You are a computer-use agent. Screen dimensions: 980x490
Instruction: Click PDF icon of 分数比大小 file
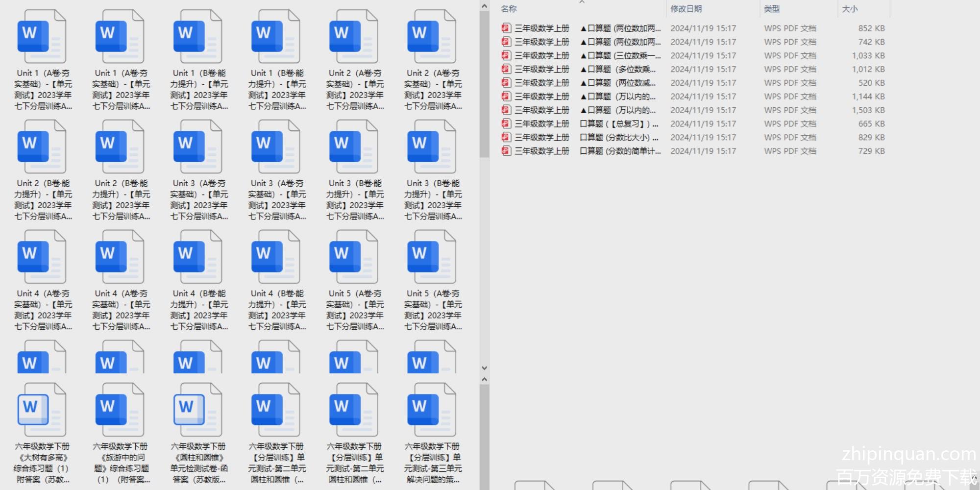[x=506, y=137]
